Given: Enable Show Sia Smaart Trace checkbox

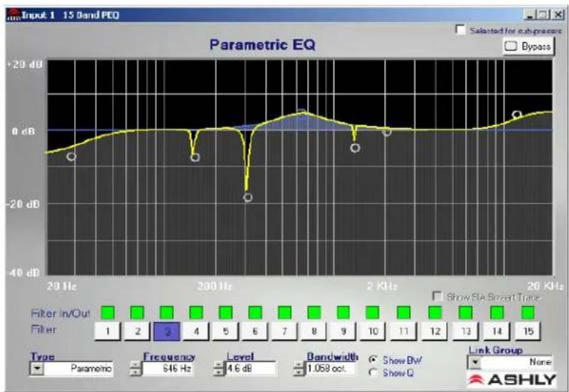Looking at the screenshot, I should (438, 297).
